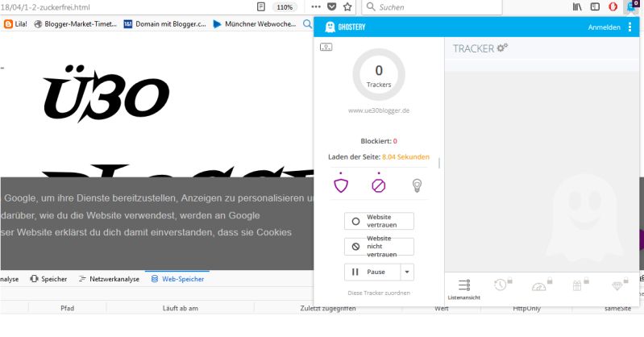
Task: Toggle the sidebar view icon
Action: tap(595, 6)
